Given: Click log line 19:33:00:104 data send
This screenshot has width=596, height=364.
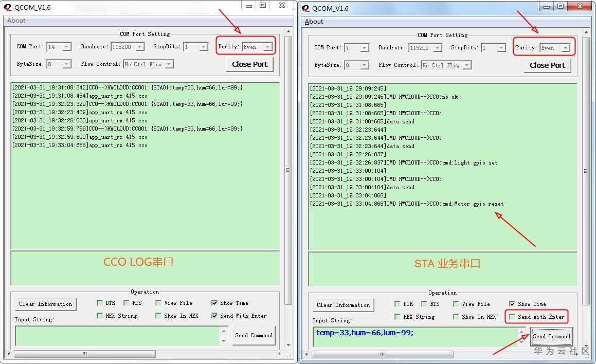Looking at the screenshot, I should point(362,187).
